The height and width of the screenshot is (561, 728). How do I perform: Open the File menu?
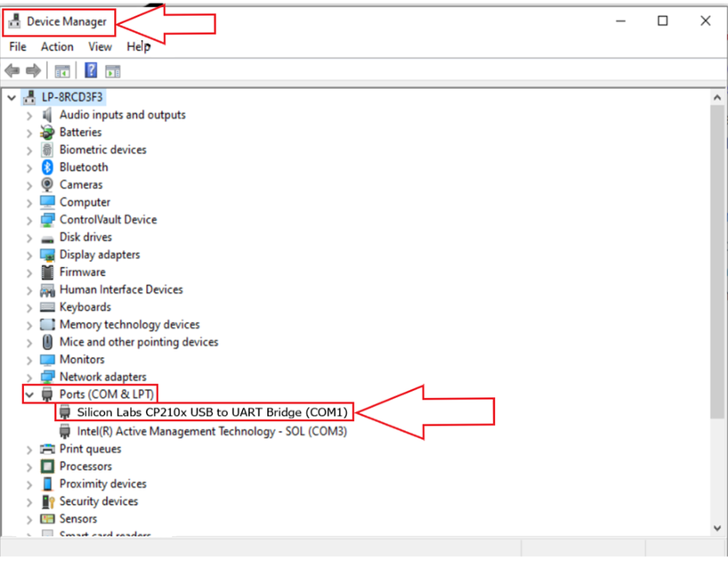(x=18, y=46)
